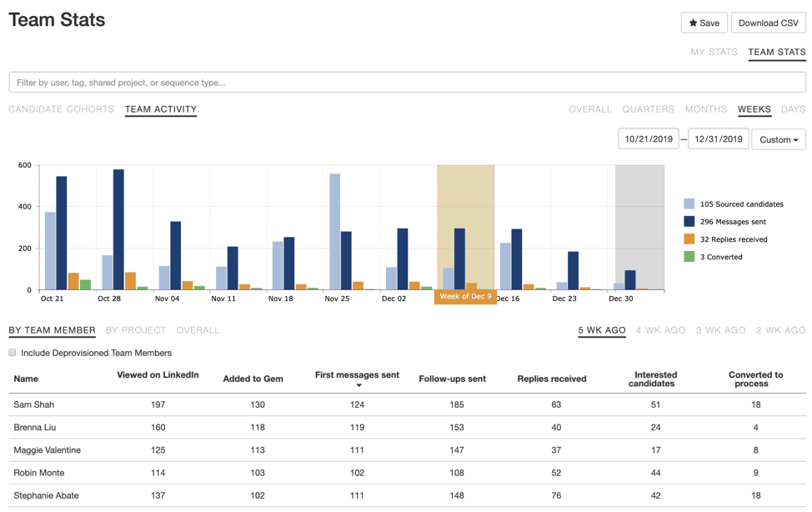Open the Custom date range dropdown
This screenshot has height=512, width=812.
pos(778,138)
